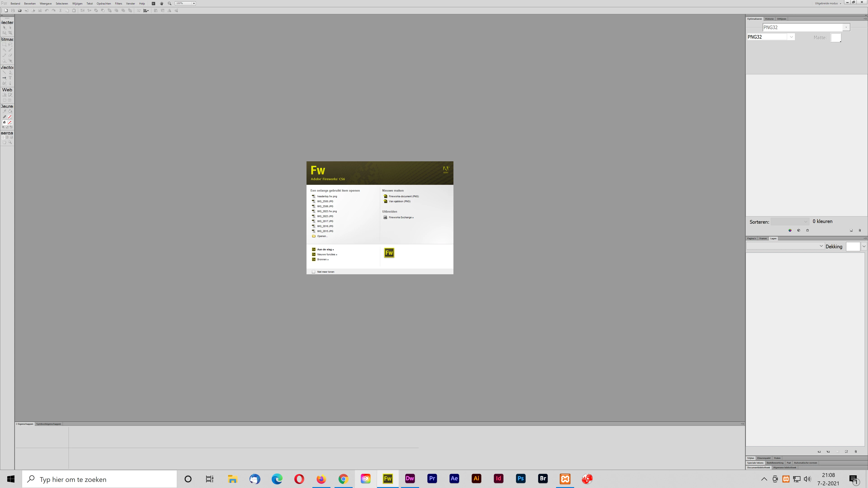Select the Text tool in the Vector section

pyautogui.click(x=10, y=78)
